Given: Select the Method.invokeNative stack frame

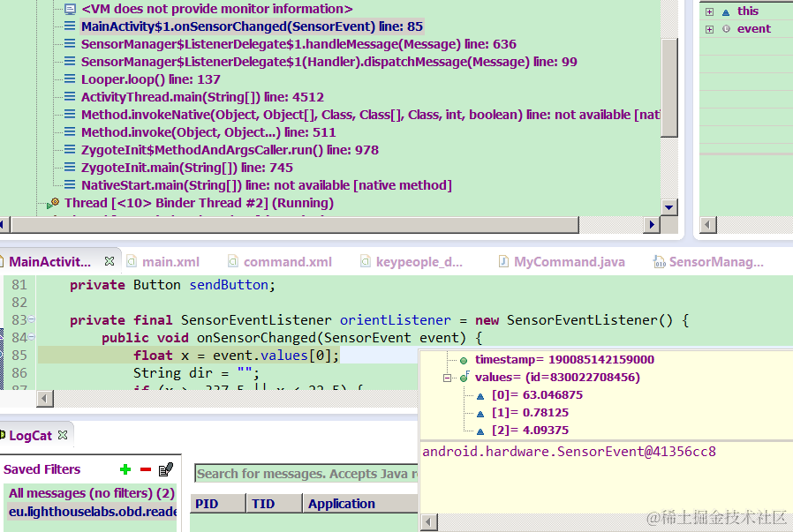Looking at the screenshot, I should coord(370,115).
